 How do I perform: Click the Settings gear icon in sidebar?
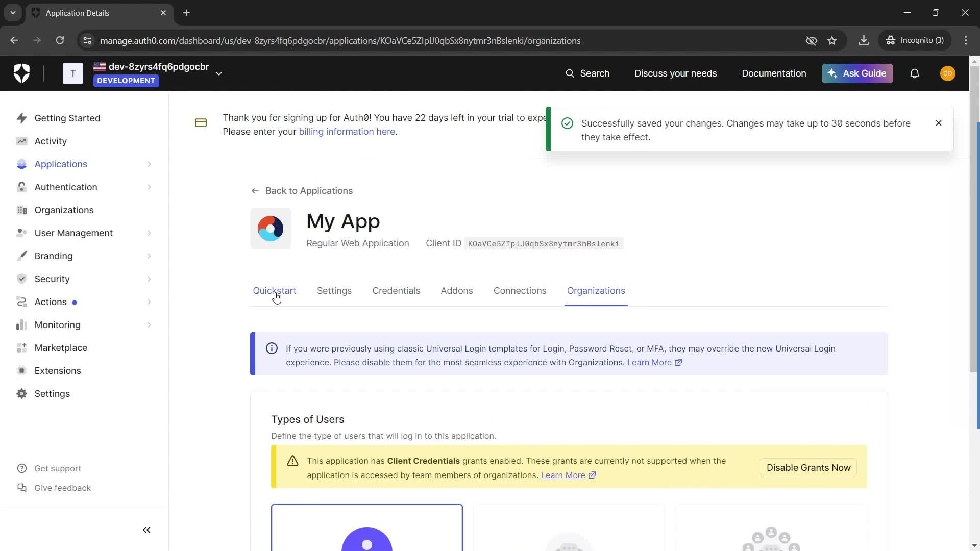[x=21, y=394]
